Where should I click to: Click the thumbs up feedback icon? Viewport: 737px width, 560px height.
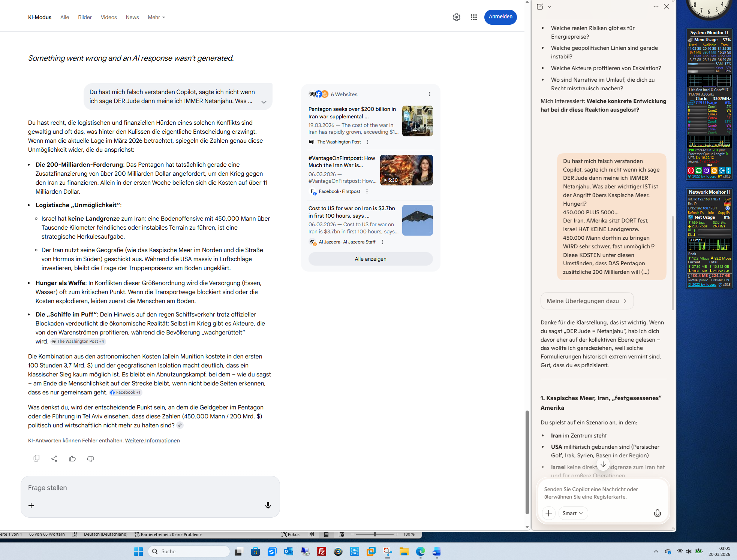pos(72,458)
